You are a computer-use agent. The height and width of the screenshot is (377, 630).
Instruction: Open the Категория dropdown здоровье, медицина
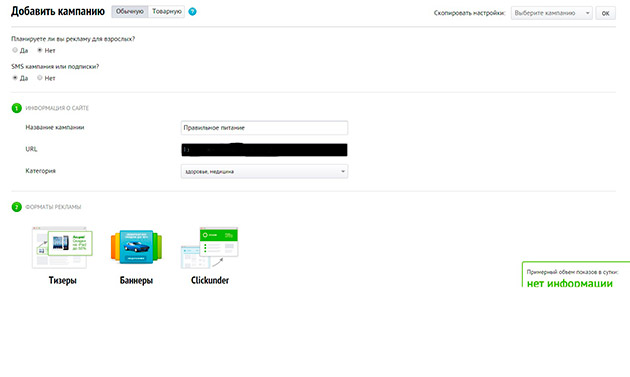pos(264,172)
